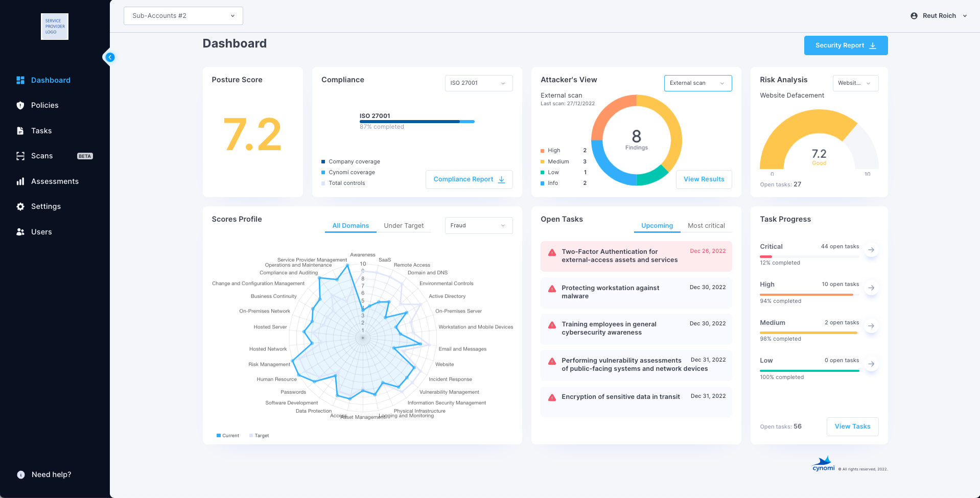Click the Need help info icon

pyautogui.click(x=20, y=475)
